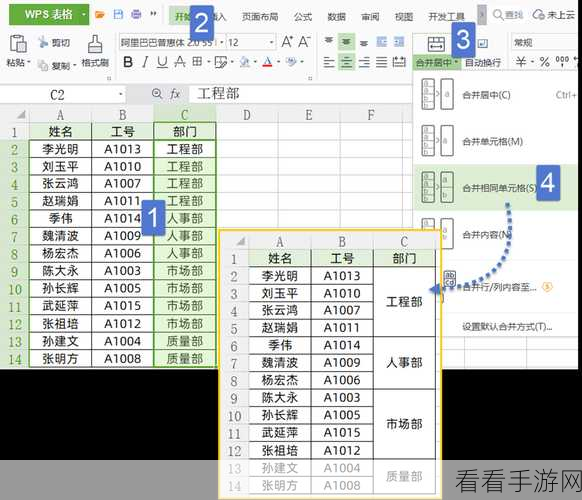Apply the red font color A
This screenshot has height=500, width=582.
(x=268, y=62)
